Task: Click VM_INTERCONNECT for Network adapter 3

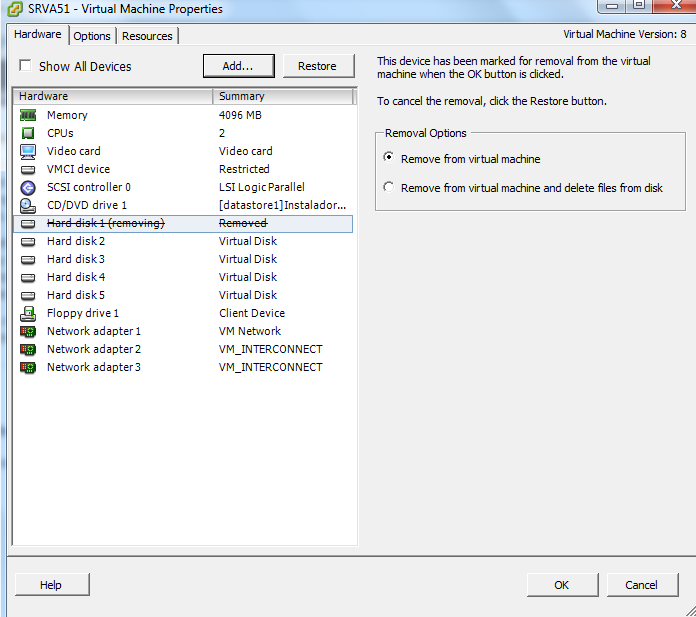Action: (x=271, y=368)
